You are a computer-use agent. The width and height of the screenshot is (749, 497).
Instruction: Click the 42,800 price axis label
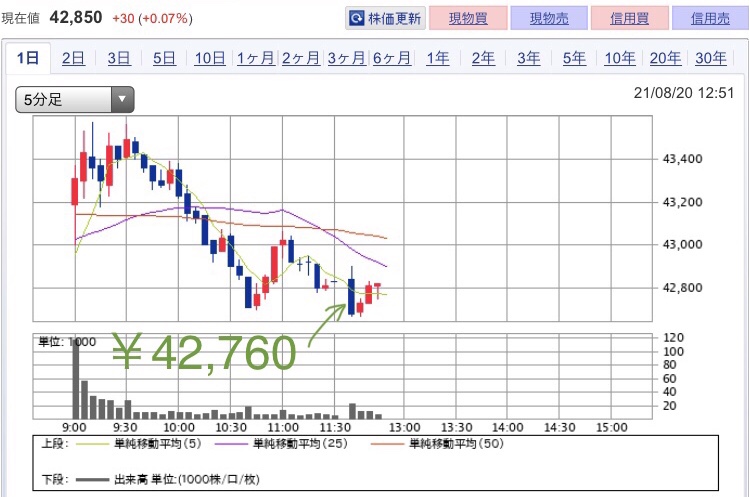pos(682,288)
